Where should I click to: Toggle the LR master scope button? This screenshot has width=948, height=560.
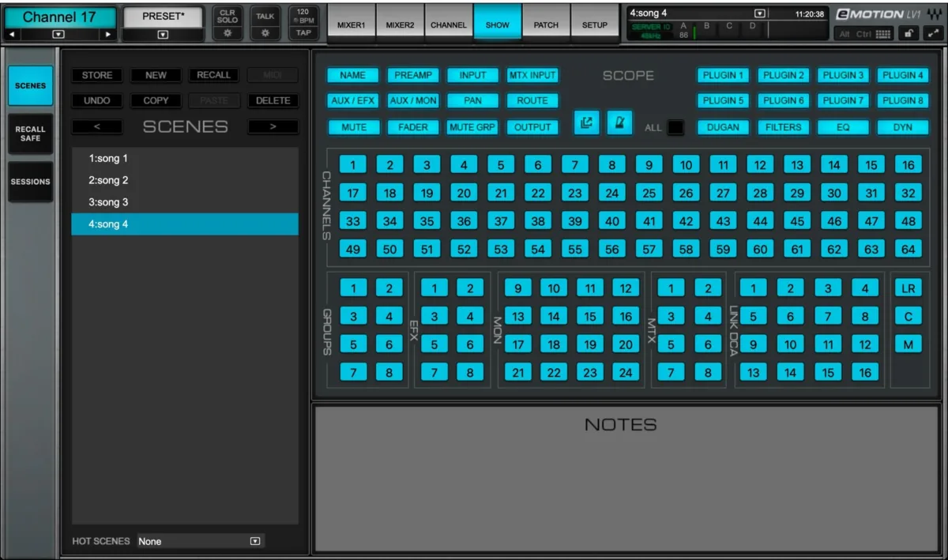pos(908,288)
